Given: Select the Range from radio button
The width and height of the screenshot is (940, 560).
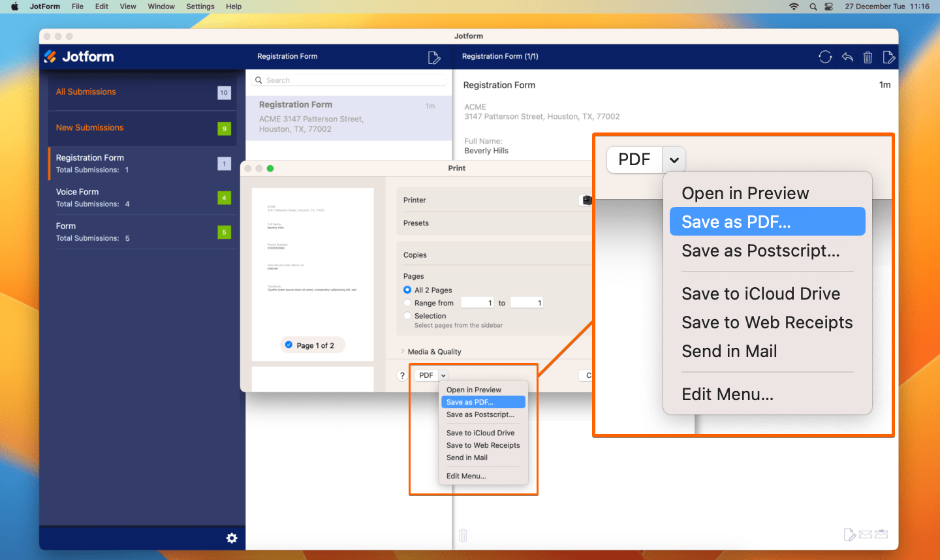Looking at the screenshot, I should click(x=407, y=303).
